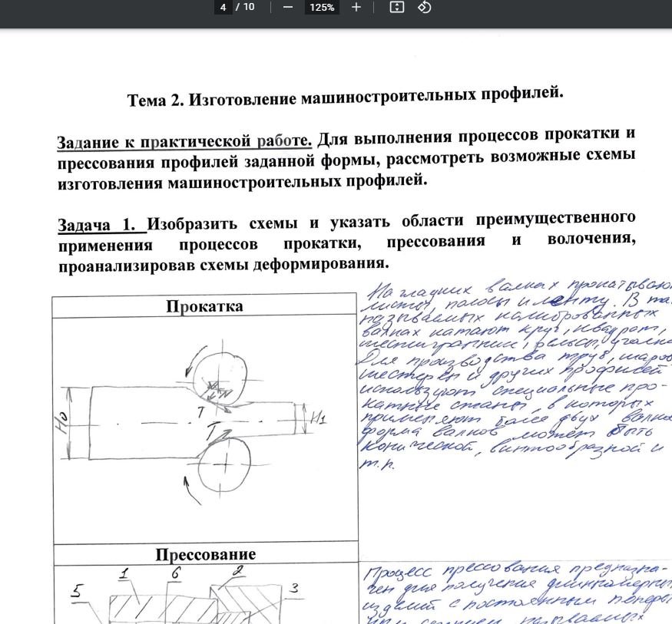Click the page number field showing 4

pyautogui.click(x=223, y=7)
